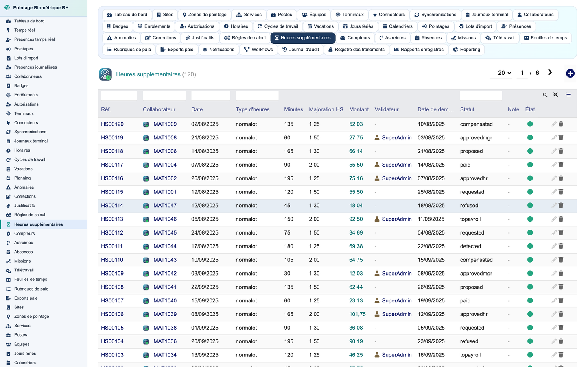Open Rubriques de paie tab

point(129,50)
